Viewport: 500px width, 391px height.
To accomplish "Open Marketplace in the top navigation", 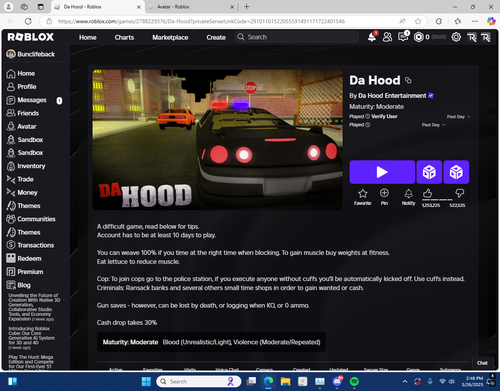I will pyautogui.click(x=170, y=37).
